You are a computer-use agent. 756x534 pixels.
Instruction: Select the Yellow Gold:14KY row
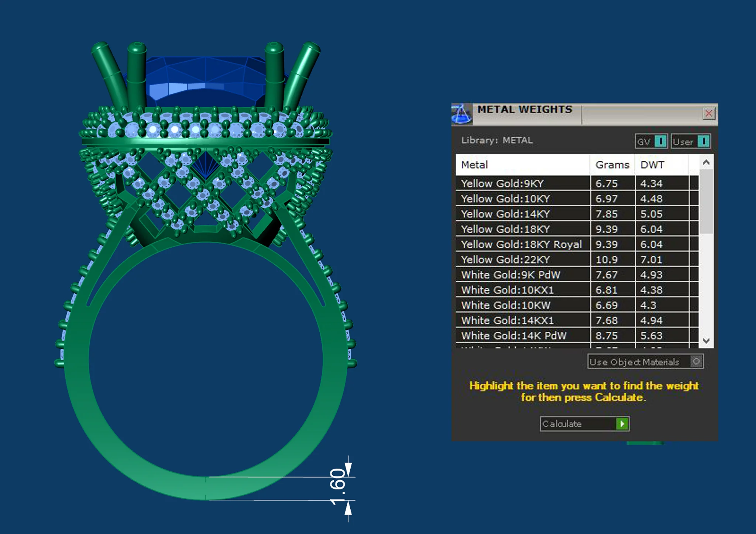(577, 214)
